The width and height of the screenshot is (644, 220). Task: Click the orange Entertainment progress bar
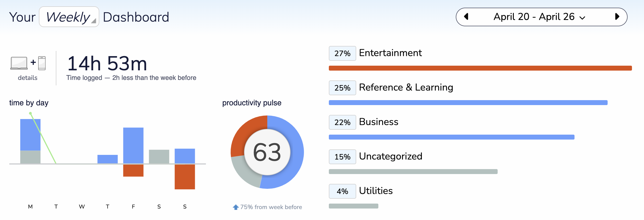coord(480,68)
